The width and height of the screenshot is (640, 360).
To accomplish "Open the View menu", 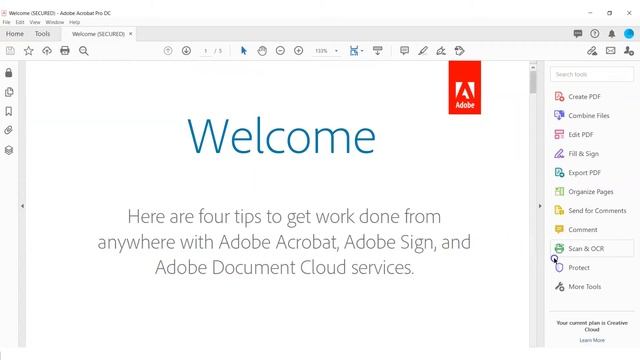I will (35, 22).
